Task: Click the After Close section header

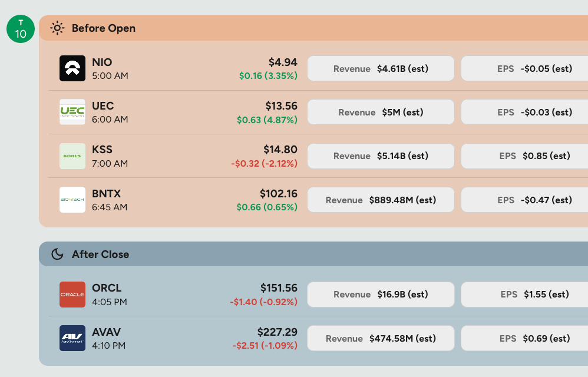Action: click(x=313, y=254)
